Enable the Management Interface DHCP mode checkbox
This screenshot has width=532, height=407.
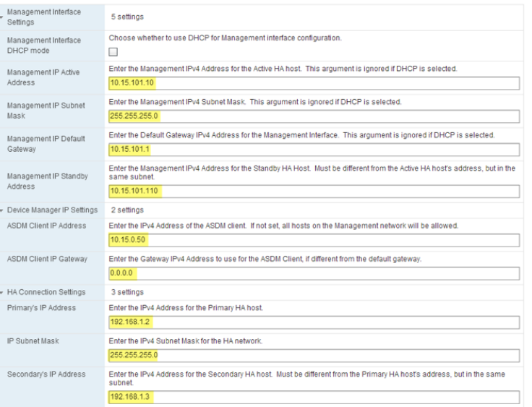[113, 52]
